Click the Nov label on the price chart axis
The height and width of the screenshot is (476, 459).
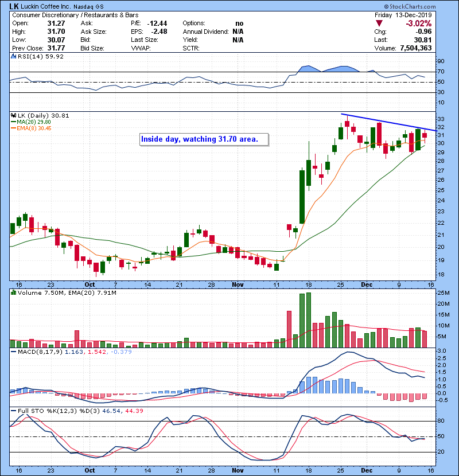238,285
